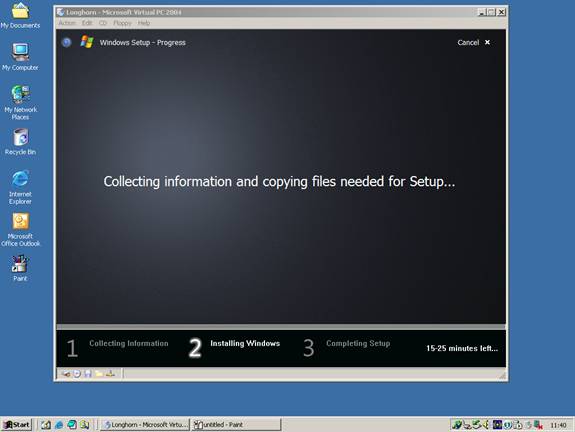Viewport: 575px width, 432px height.
Task: Select My Network Places desktop icon
Action: click(20, 102)
